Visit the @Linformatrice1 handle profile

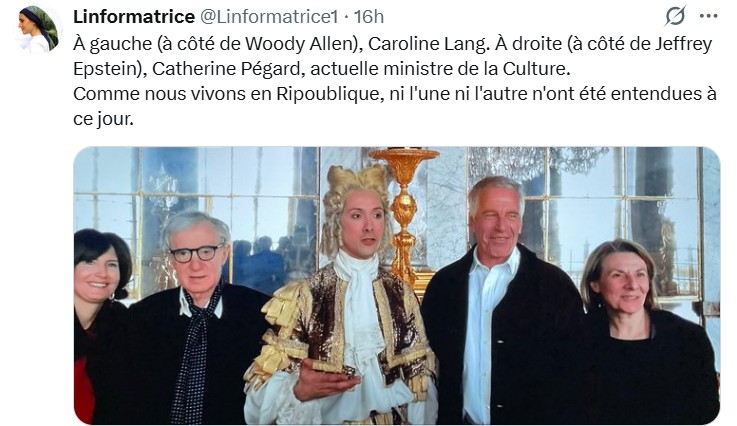(x=269, y=17)
